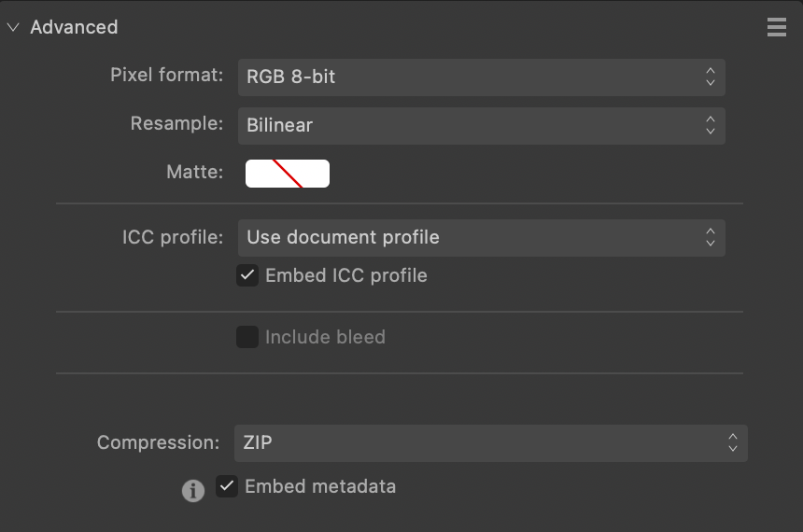Click the Pixel format up-down arrows
Viewport: 803px width, 532px height.
[711, 77]
